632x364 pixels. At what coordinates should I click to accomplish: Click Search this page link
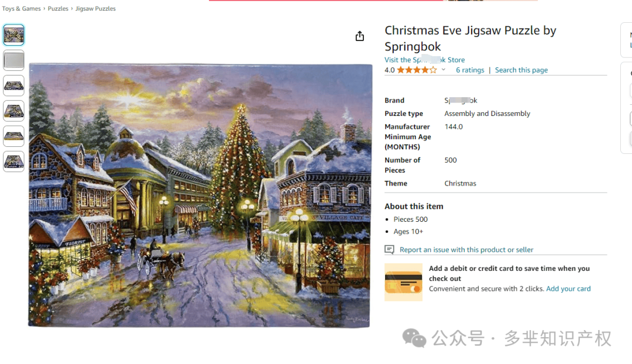coord(521,70)
